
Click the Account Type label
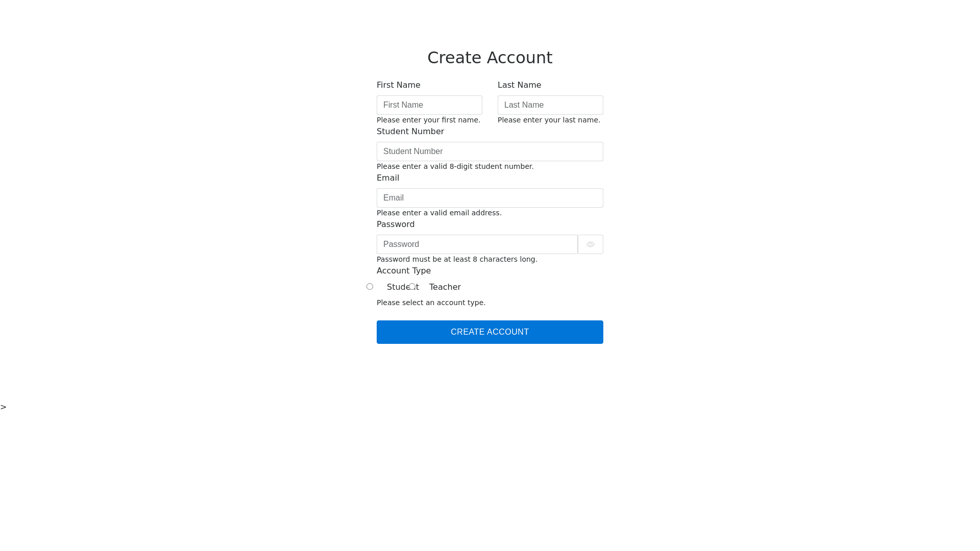click(404, 271)
